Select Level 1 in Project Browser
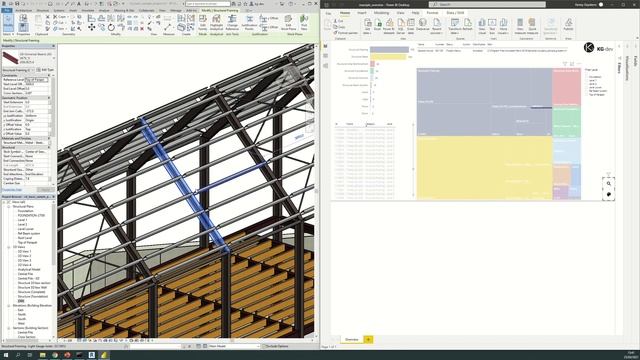Viewport: 640px width, 360px height. click(x=22, y=220)
